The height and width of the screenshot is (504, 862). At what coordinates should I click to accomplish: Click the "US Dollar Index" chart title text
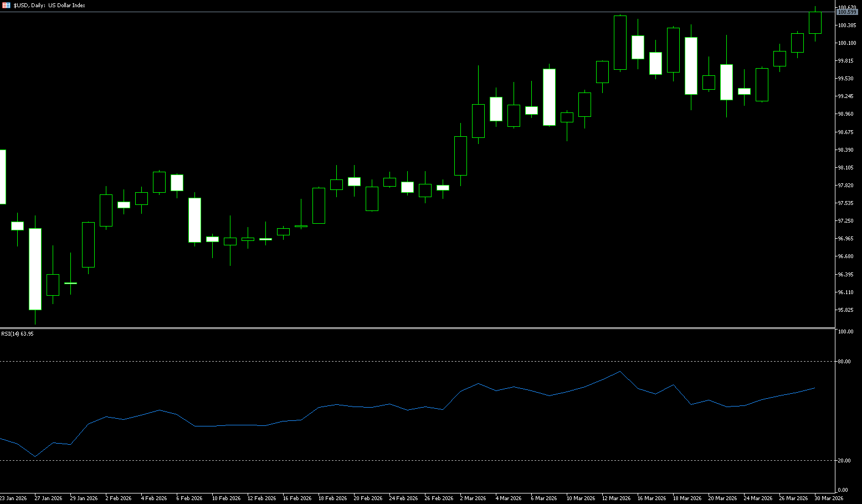click(x=67, y=6)
